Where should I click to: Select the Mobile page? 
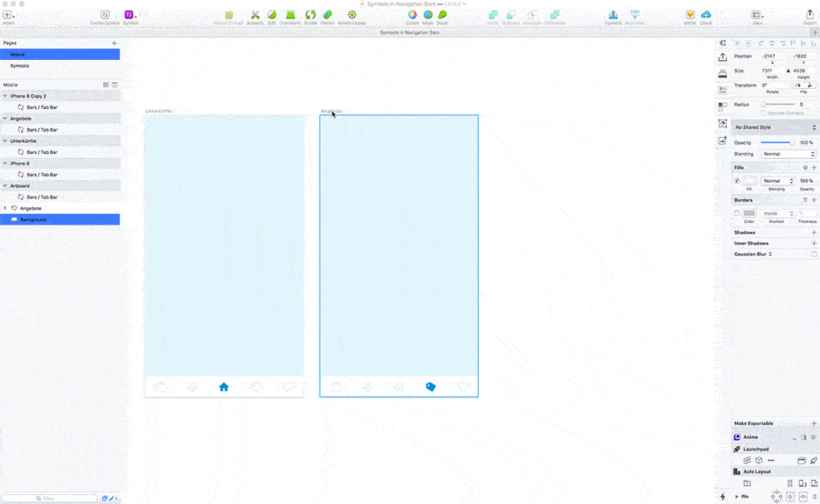pyautogui.click(x=60, y=54)
